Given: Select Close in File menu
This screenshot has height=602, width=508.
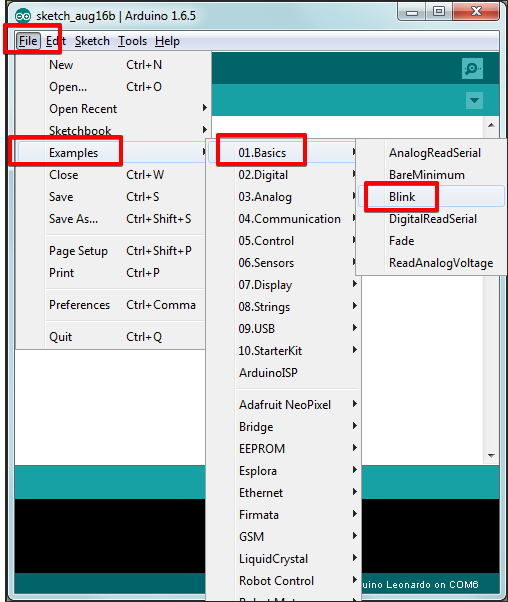Looking at the screenshot, I should pos(112,175).
